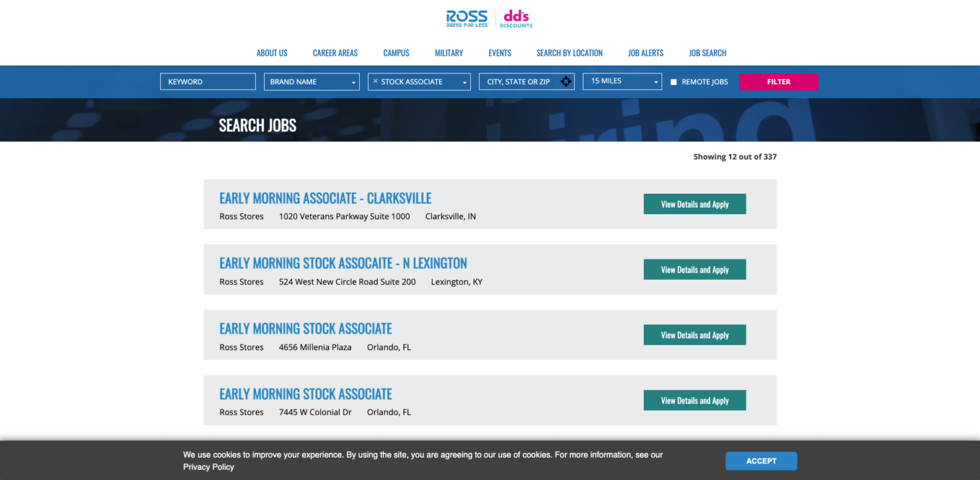Click the Keyword search input field
The image size is (980, 480).
click(208, 82)
